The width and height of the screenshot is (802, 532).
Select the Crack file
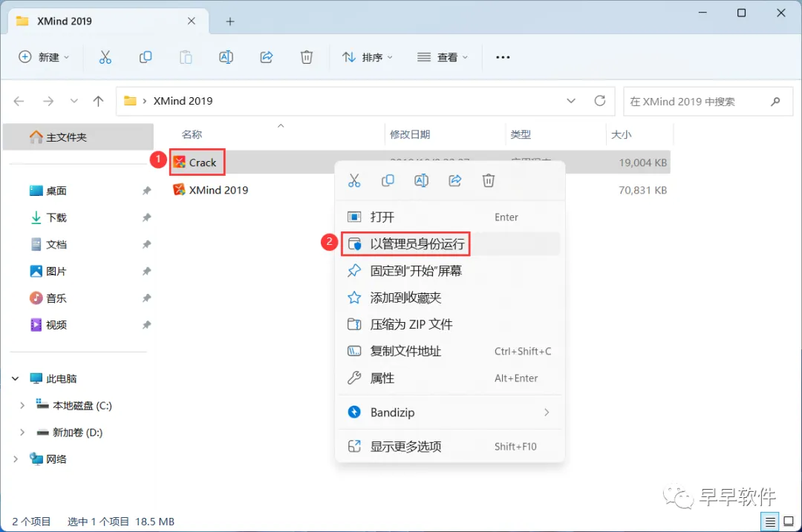click(202, 162)
